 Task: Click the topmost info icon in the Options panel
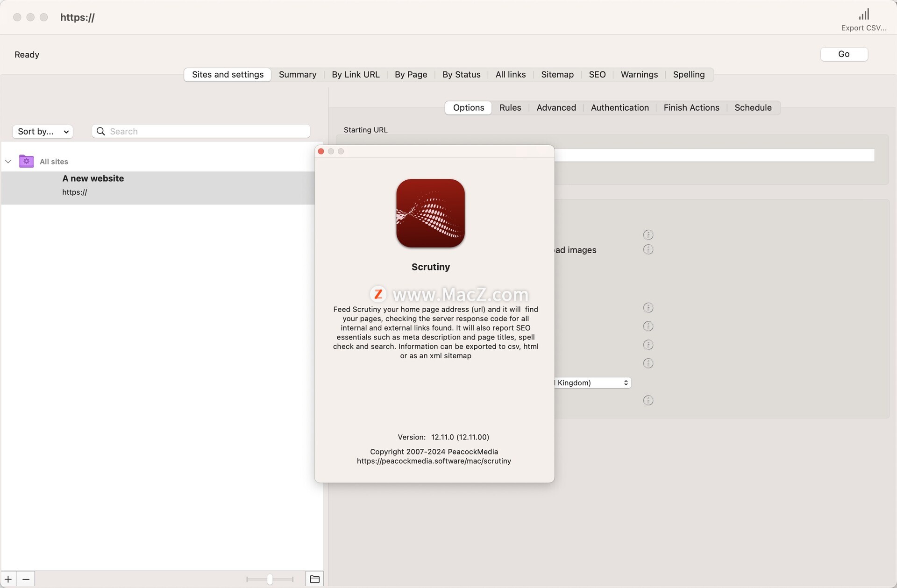[648, 234]
